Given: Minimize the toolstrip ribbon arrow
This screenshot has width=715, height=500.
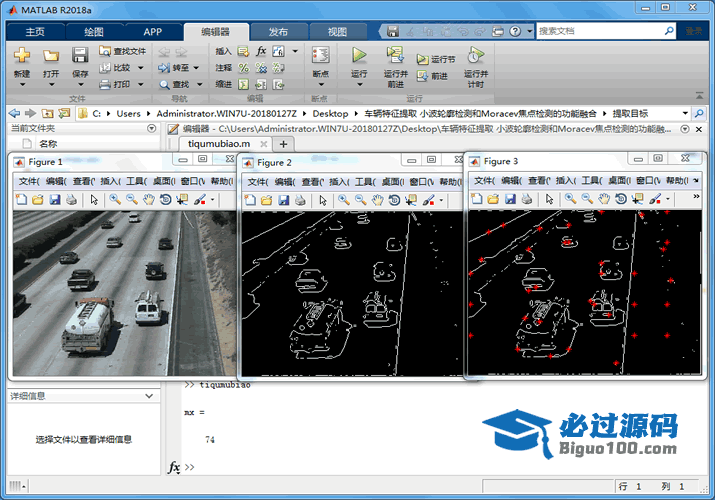Looking at the screenshot, I should [x=699, y=96].
